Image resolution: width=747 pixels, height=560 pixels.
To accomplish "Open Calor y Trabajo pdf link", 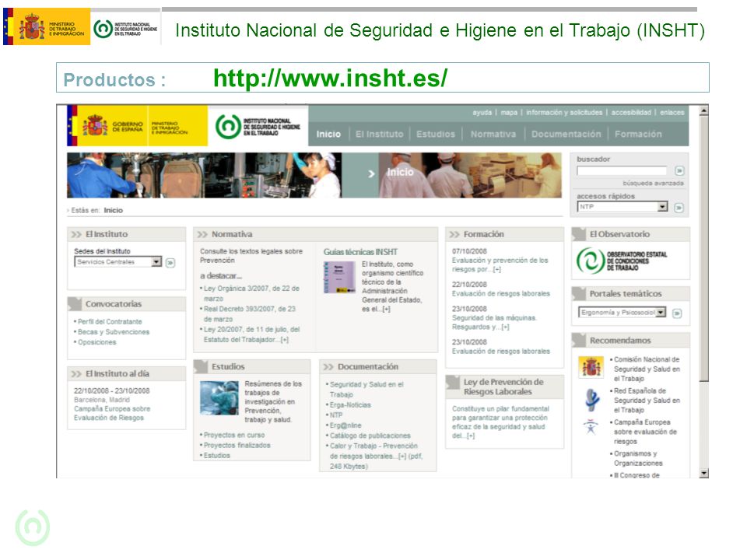I will click(x=376, y=457).
